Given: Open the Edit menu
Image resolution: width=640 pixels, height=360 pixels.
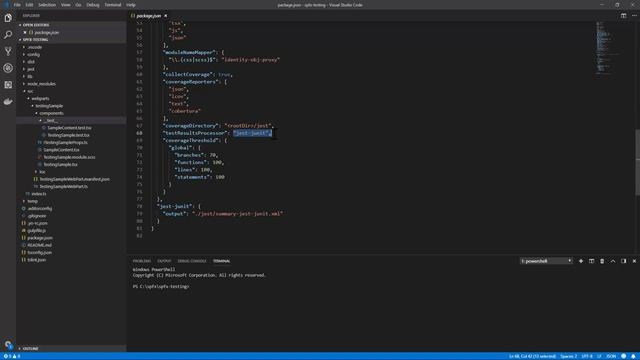Looking at the screenshot, I should (x=29, y=5).
